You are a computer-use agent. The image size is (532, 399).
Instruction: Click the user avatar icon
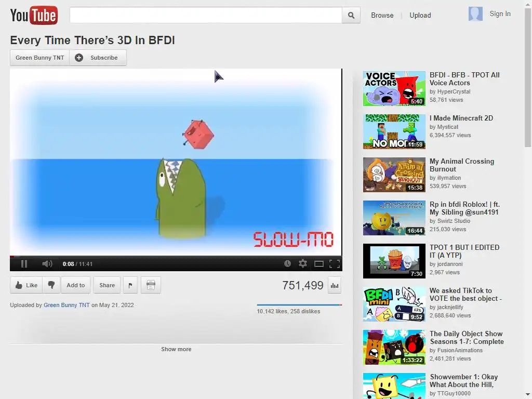pyautogui.click(x=475, y=14)
